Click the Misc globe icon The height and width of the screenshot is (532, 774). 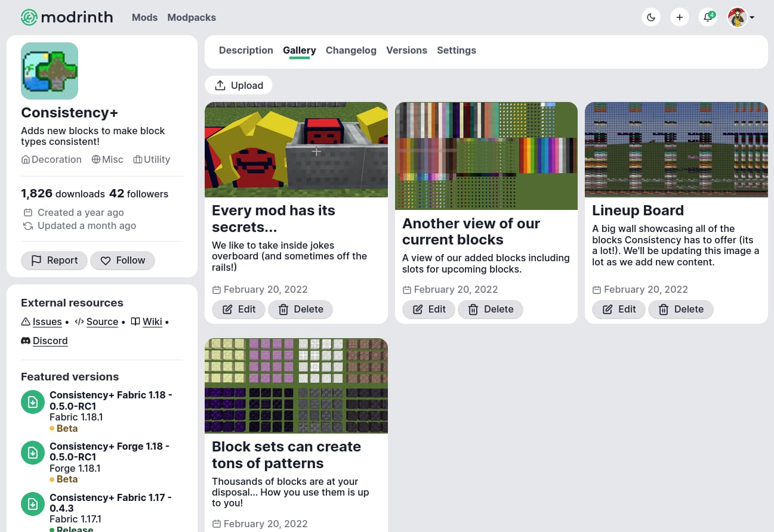(x=95, y=159)
